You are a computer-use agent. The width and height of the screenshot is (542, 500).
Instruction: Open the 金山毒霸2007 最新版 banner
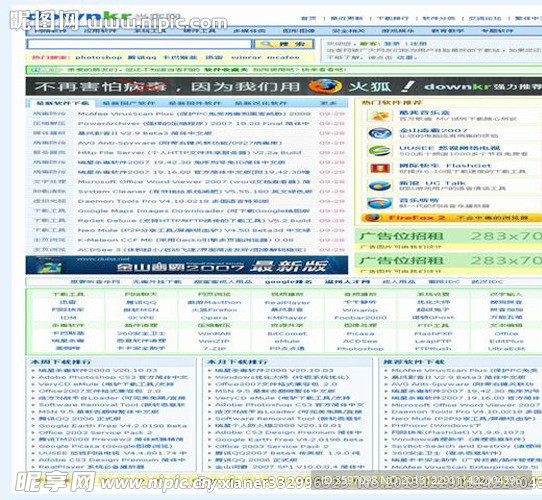tap(187, 265)
